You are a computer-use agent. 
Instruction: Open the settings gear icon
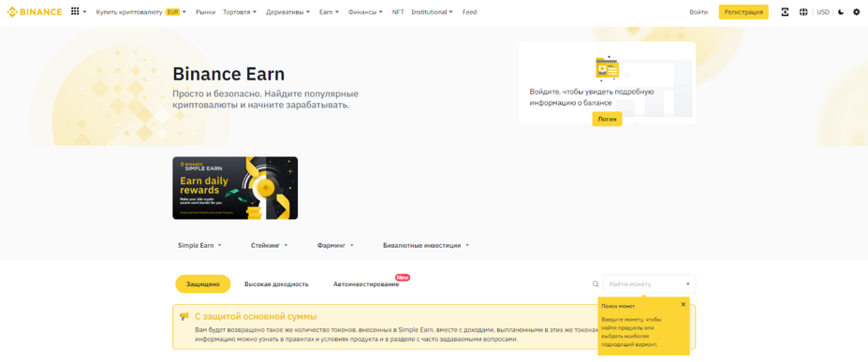coord(857,12)
